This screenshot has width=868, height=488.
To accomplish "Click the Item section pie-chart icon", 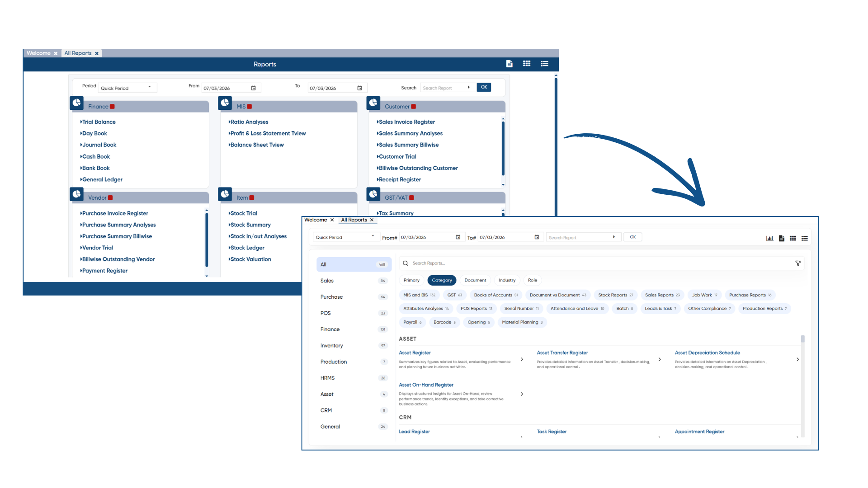I will coord(225,194).
